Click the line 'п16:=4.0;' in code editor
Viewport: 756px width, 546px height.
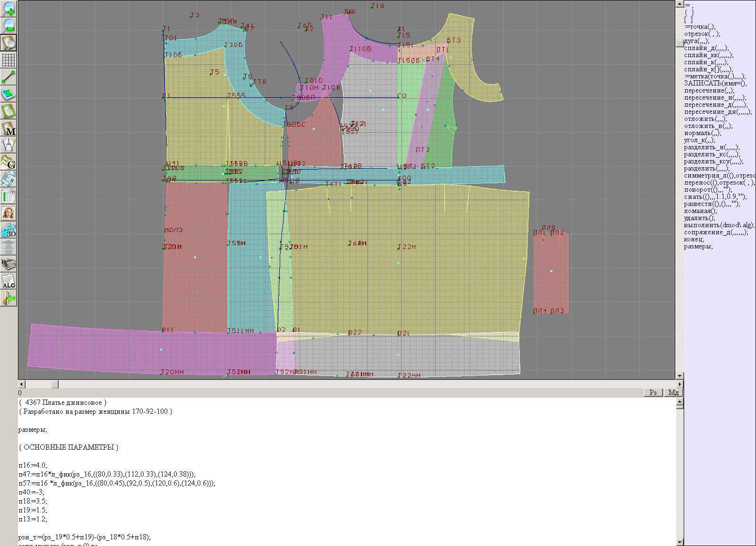(33, 465)
